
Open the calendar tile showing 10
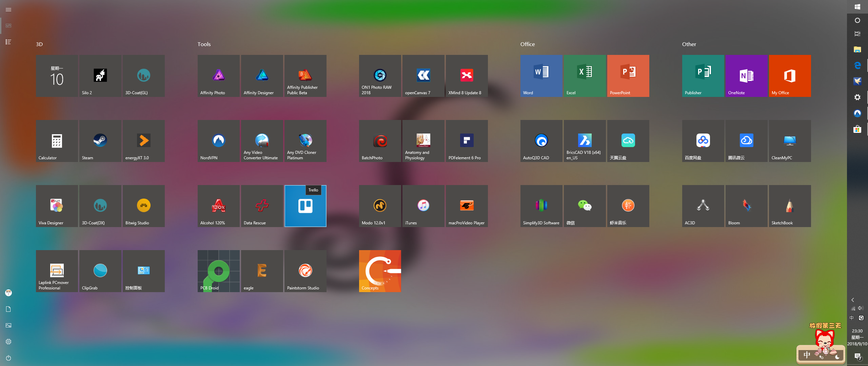pos(57,76)
